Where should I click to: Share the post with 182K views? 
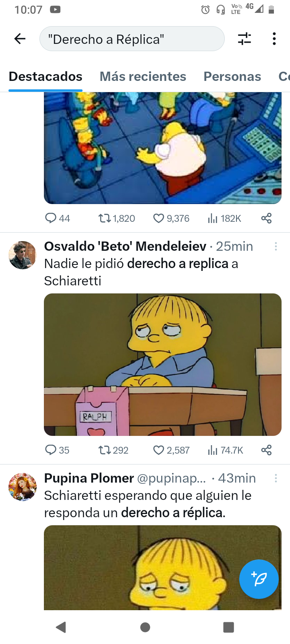pos(266,219)
